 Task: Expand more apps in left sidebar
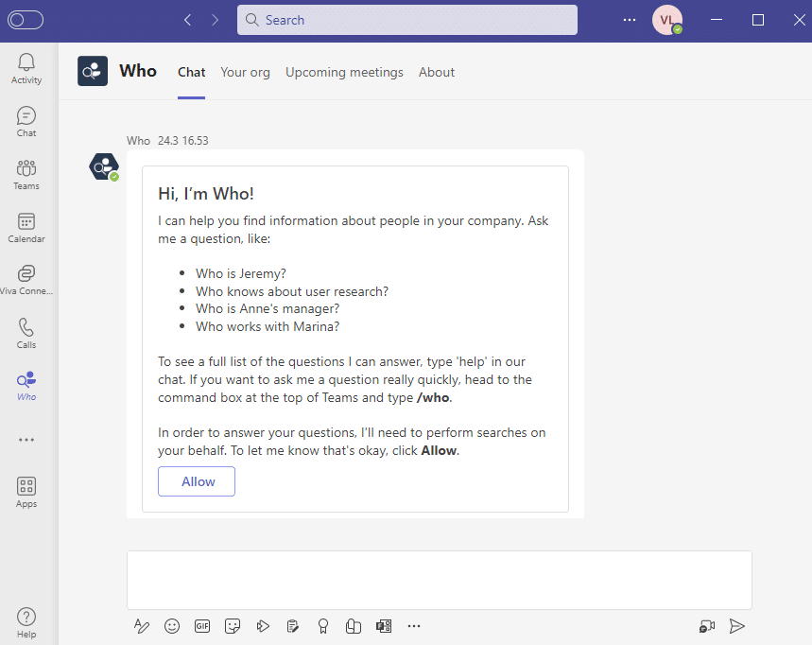pos(26,440)
